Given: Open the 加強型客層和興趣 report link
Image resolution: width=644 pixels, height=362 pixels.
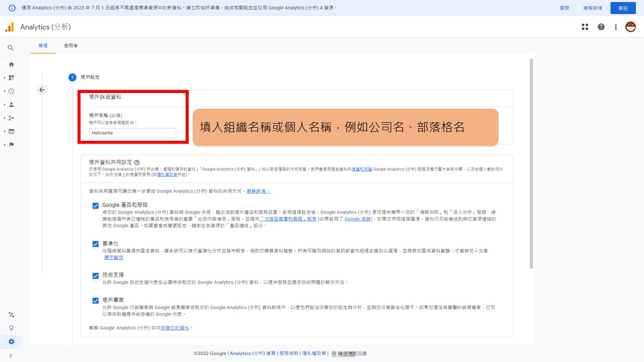Looking at the screenshot, I should click(288, 219).
